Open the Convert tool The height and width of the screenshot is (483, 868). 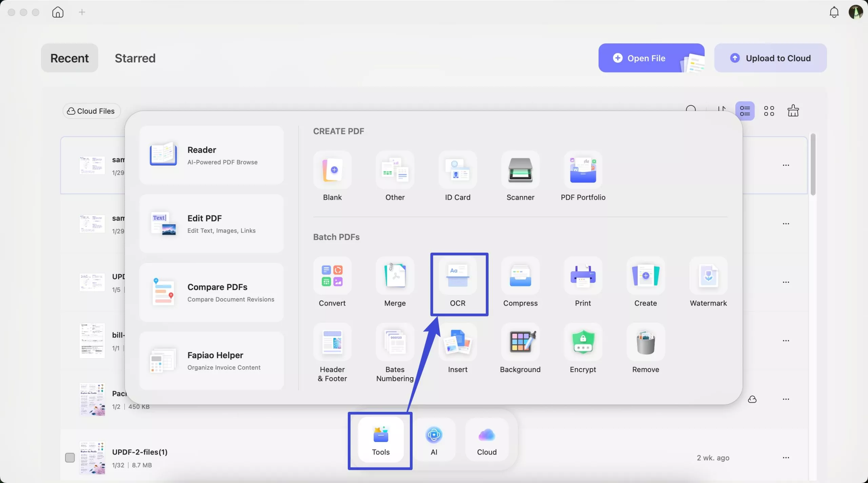tap(332, 283)
